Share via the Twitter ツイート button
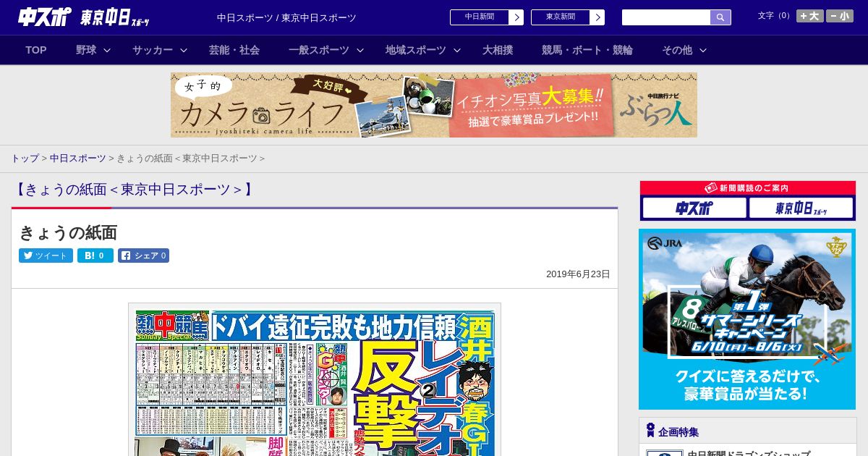 [x=46, y=256]
